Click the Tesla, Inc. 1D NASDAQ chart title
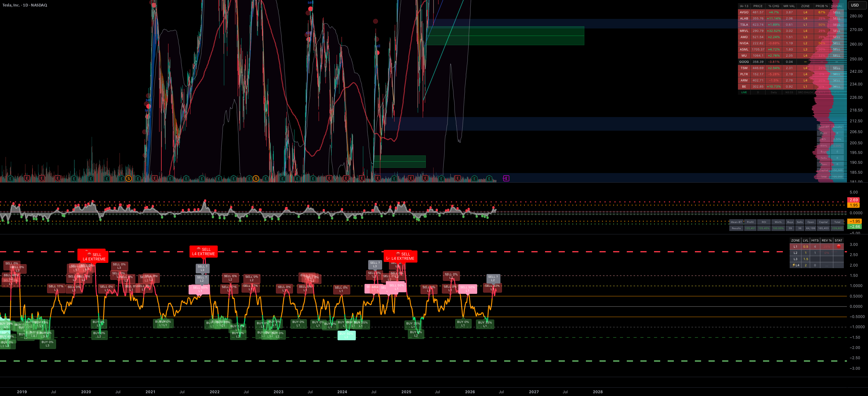 tap(25, 5)
